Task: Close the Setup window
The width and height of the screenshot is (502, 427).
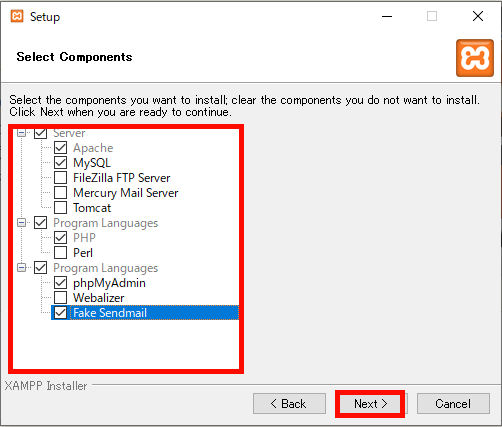Action: 478,16
